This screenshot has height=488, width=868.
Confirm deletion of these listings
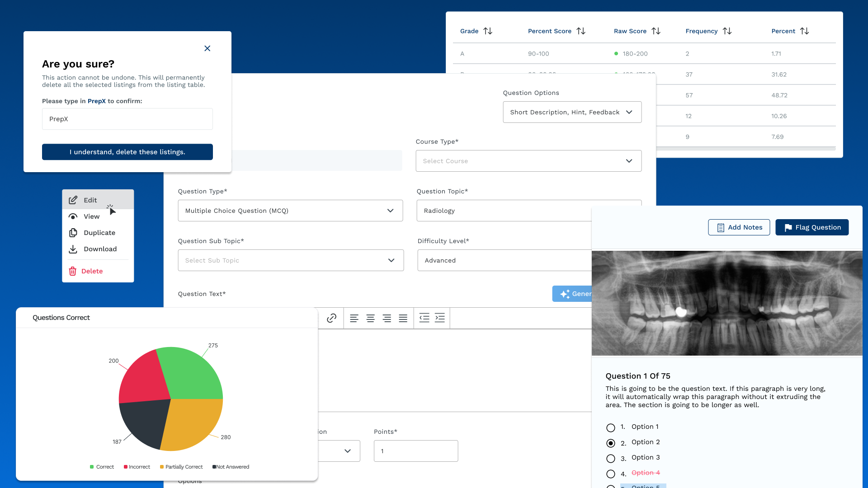tap(127, 152)
